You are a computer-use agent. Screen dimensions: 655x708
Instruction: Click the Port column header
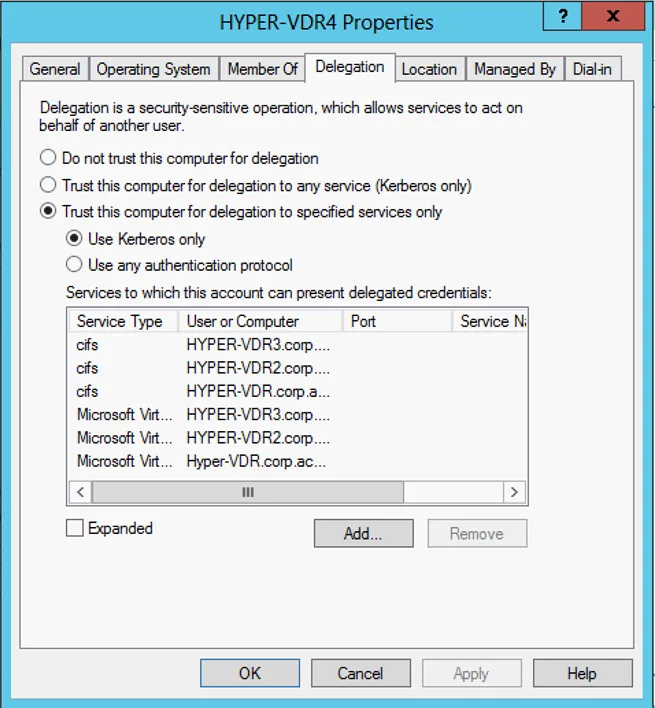point(397,321)
